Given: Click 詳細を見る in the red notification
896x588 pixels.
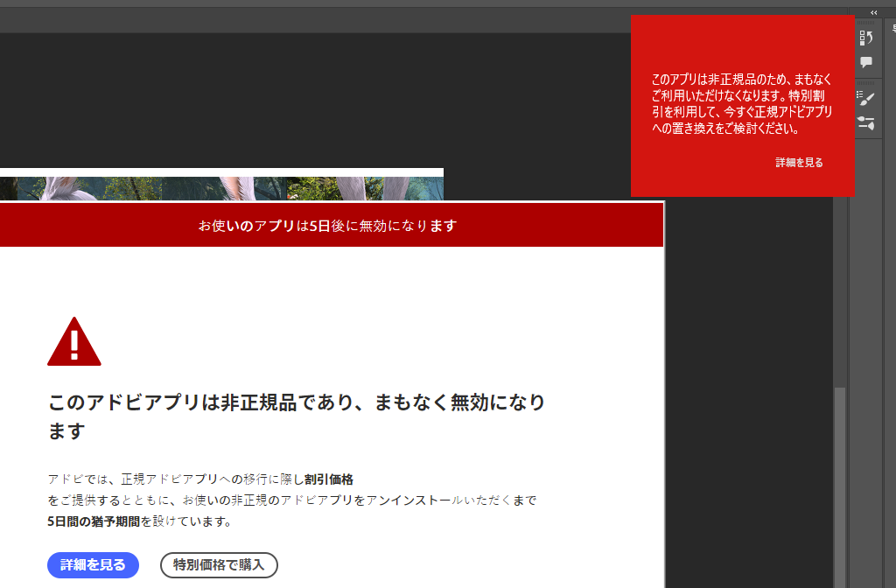Looking at the screenshot, I should (799, 163).
